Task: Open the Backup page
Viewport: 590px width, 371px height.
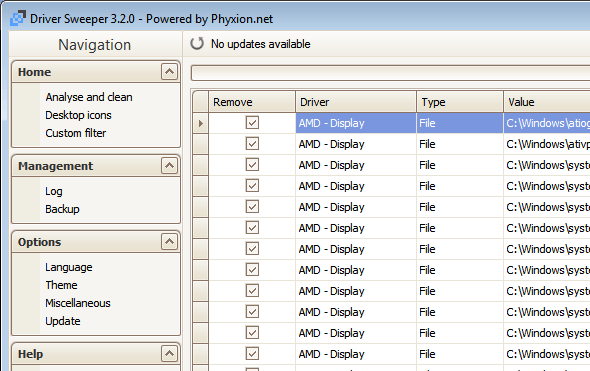Action: pos(62,209)
